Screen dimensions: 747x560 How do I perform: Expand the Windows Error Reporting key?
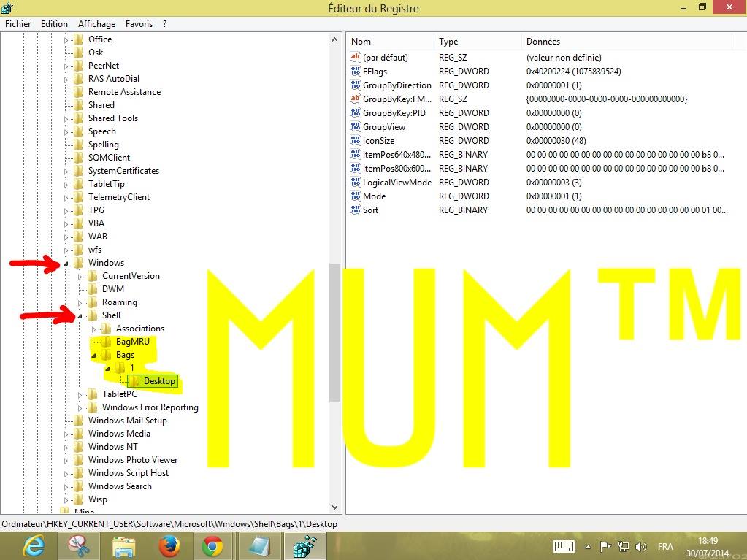point(80,407)
